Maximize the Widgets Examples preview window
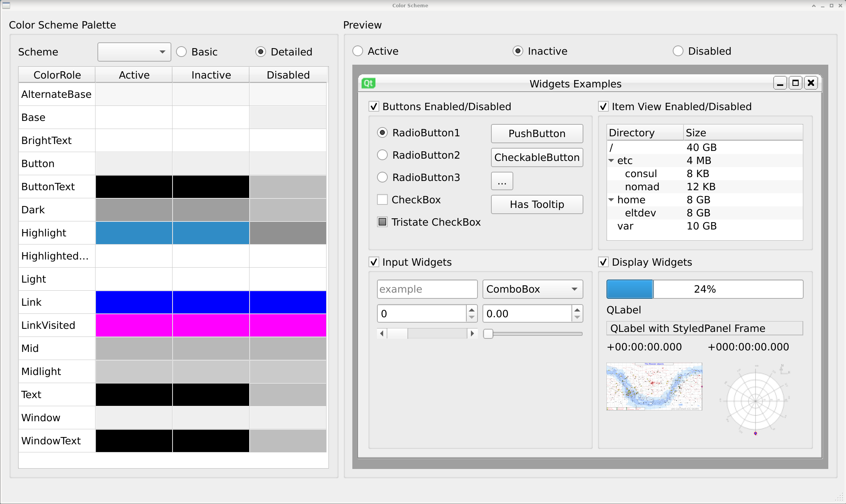 click(796, 83)
